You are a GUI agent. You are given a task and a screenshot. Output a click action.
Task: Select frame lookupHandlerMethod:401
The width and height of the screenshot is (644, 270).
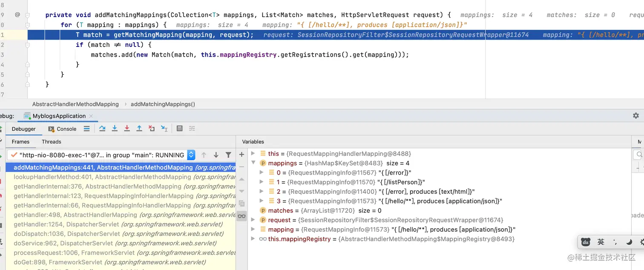[121, 177]
